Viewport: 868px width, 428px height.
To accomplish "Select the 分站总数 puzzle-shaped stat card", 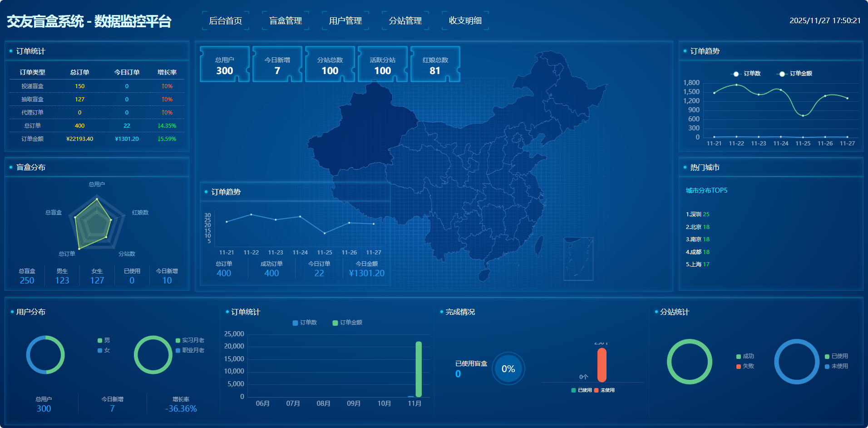I will click(x=330, y=65).
